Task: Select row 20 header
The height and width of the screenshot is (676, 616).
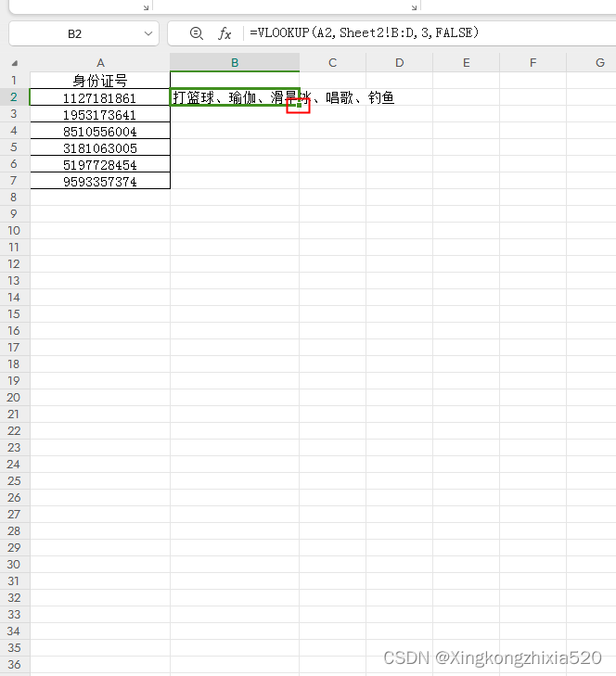Action: pos(14,398)
